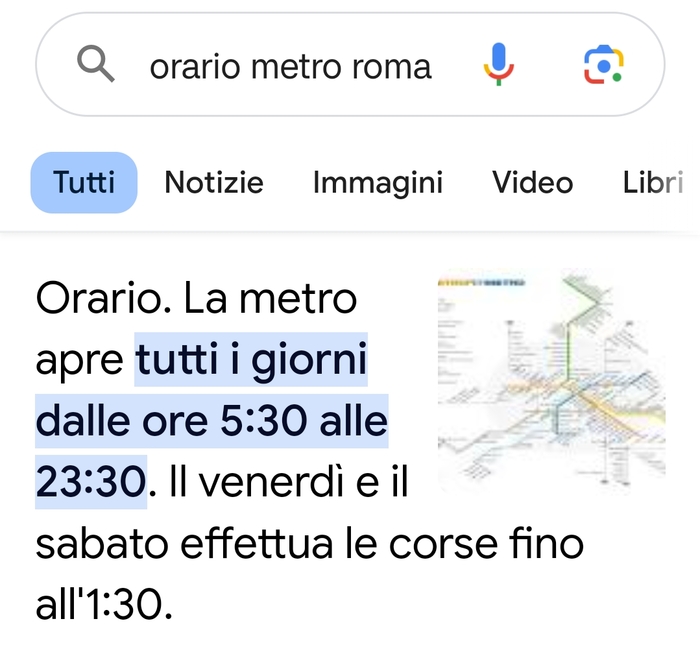Click highlighted line 'dalle ore 5:30 alle'
This screenshot has width=700, height=669.
coord(211,421)
